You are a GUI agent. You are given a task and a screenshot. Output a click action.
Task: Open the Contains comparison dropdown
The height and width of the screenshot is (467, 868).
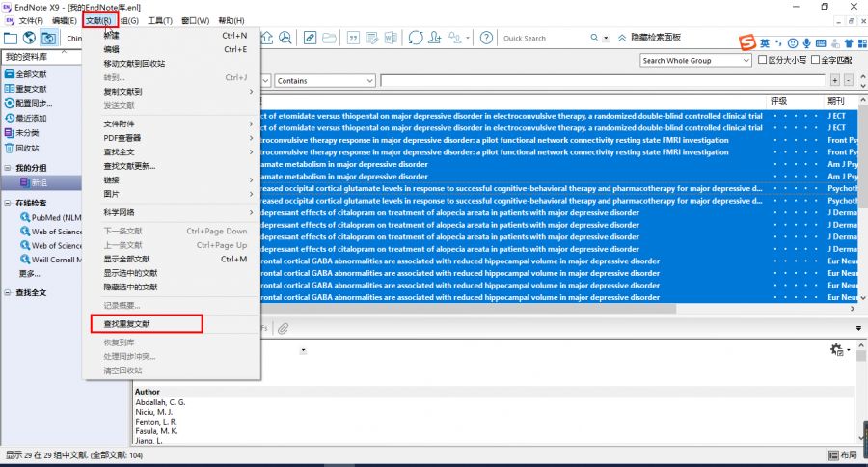click(325, 81)
